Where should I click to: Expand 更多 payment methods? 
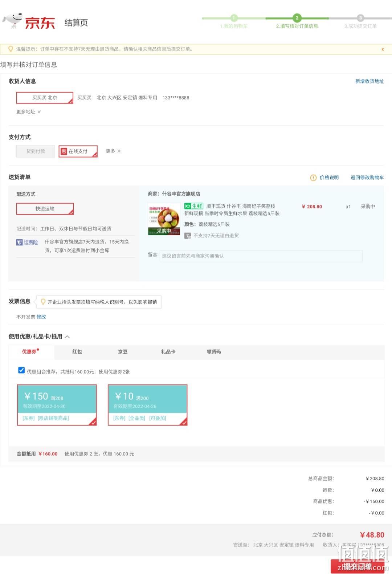(113, 151)
